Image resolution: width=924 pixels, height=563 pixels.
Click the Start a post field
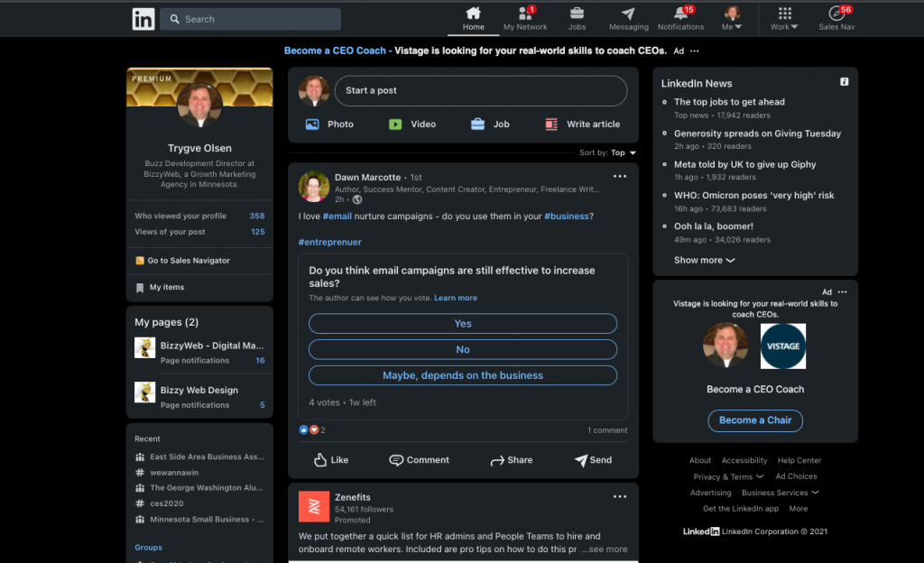point(481,91)
